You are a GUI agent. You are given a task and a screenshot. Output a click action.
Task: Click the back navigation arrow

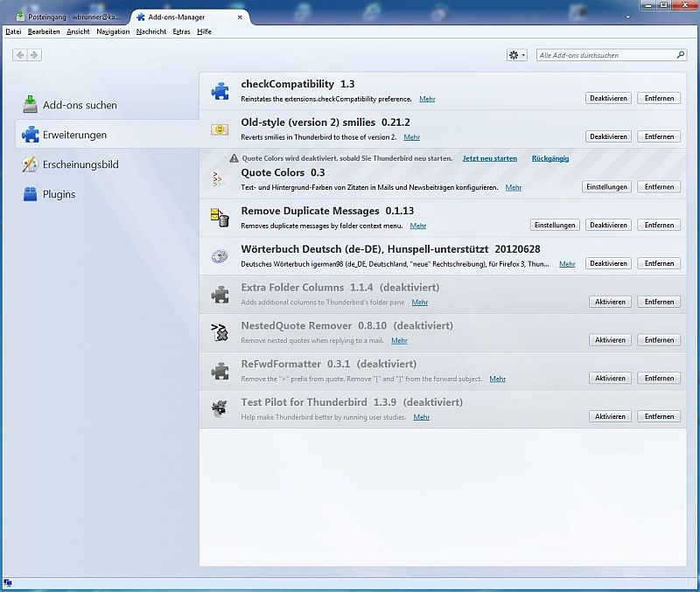[x=19, y=55]
